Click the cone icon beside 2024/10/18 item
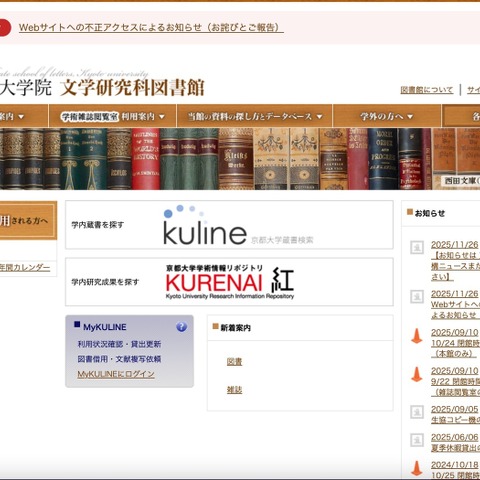Image resolution: width=480 pixels, height=480 pixels. (417, 468)
